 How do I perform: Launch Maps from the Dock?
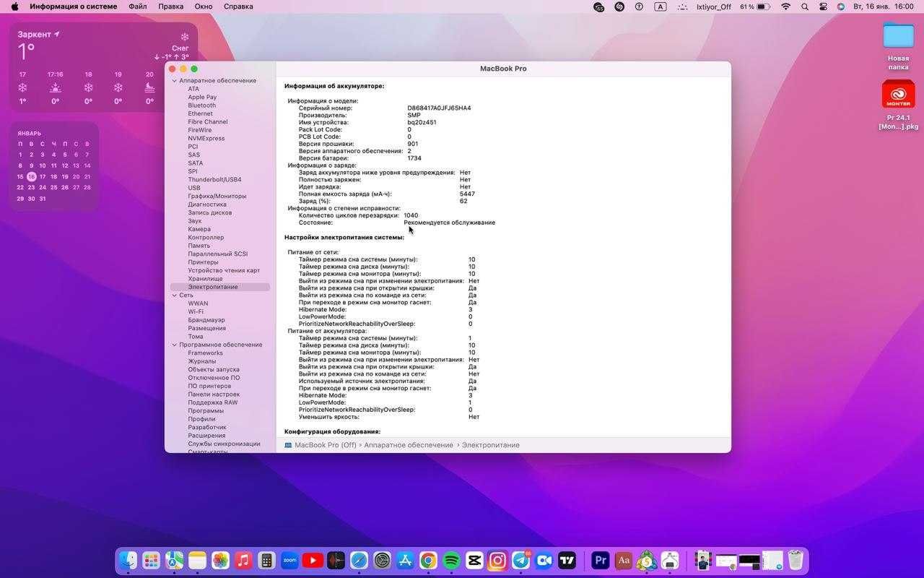(x=174, y=560)
